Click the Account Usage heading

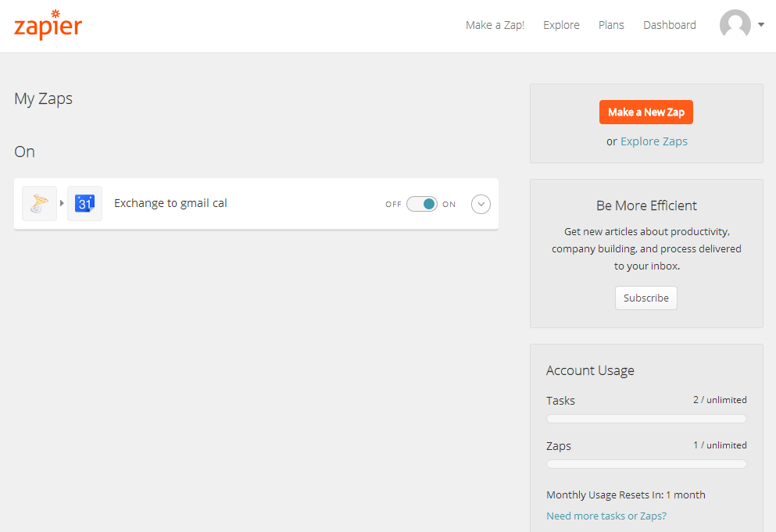[590, 370]
